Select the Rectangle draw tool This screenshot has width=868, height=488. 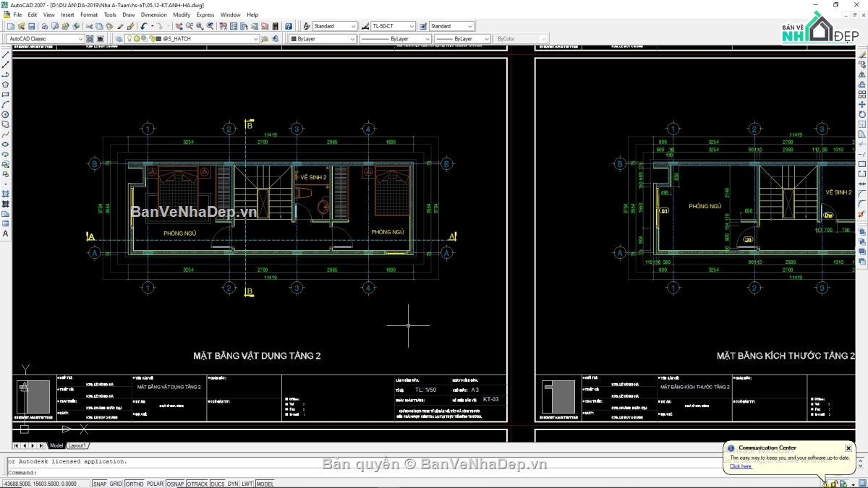tap(6, 95)
